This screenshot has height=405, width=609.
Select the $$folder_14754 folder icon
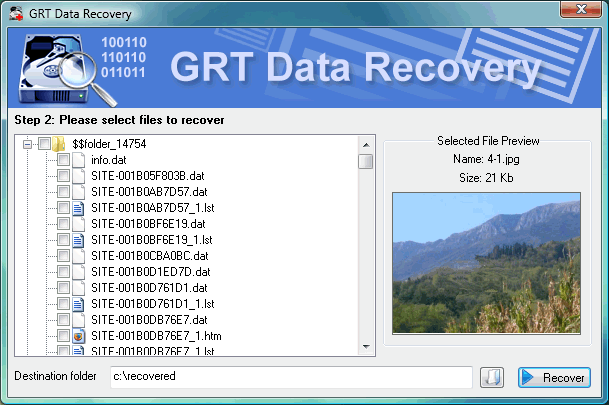[59, 144]
